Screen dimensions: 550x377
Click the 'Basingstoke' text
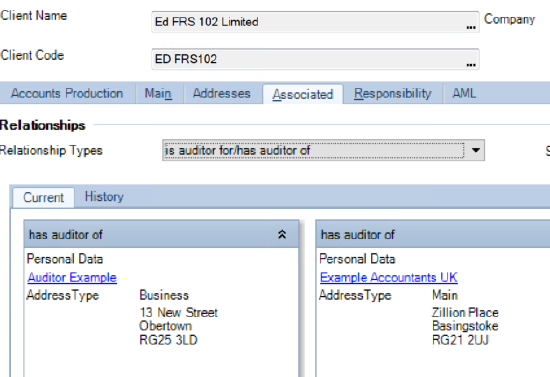tap(465, 326)
